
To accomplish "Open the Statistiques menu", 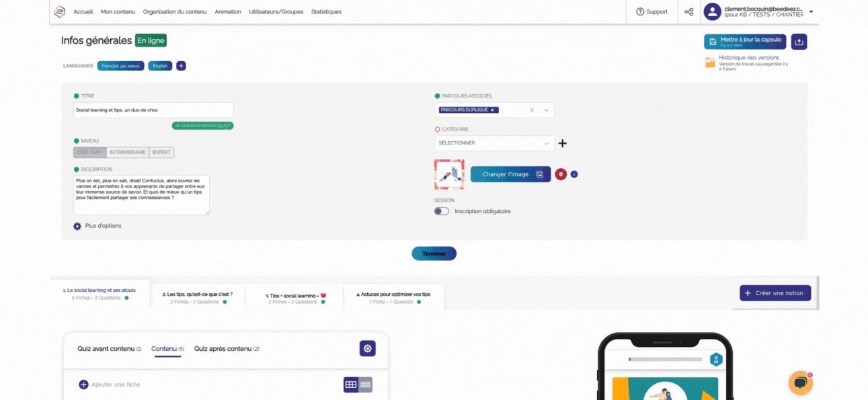I will tap(326, 12).
